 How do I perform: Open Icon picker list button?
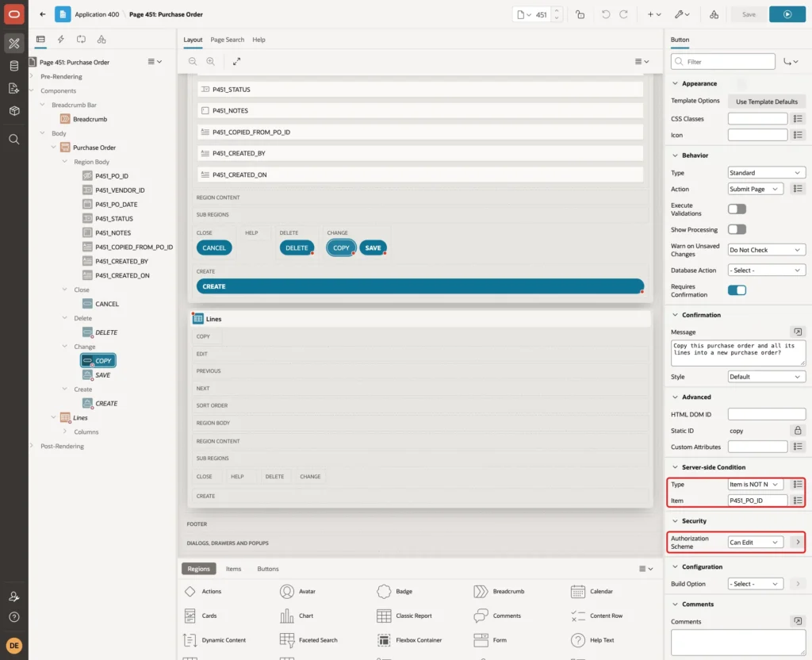coord(798,135)
